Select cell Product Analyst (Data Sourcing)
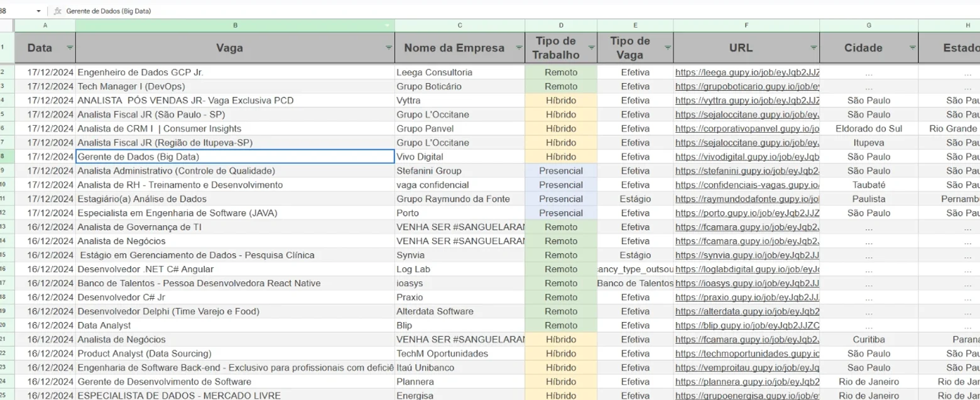 [x=235, y=353]
